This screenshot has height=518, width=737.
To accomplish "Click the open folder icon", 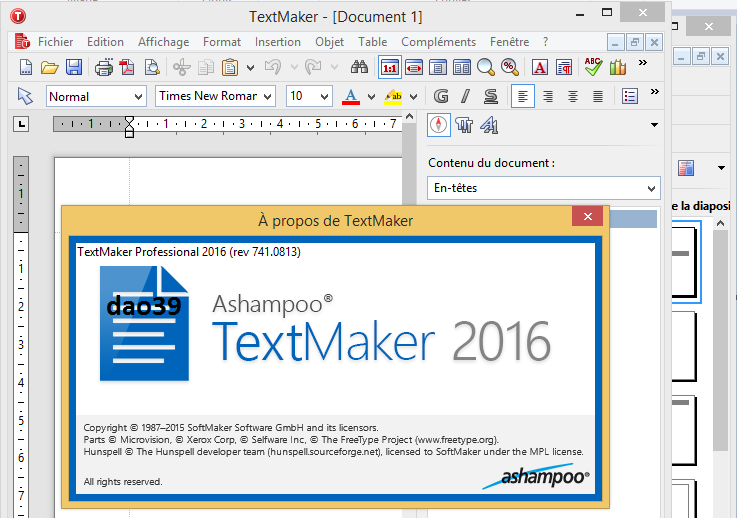I will (x=49, y=68).
